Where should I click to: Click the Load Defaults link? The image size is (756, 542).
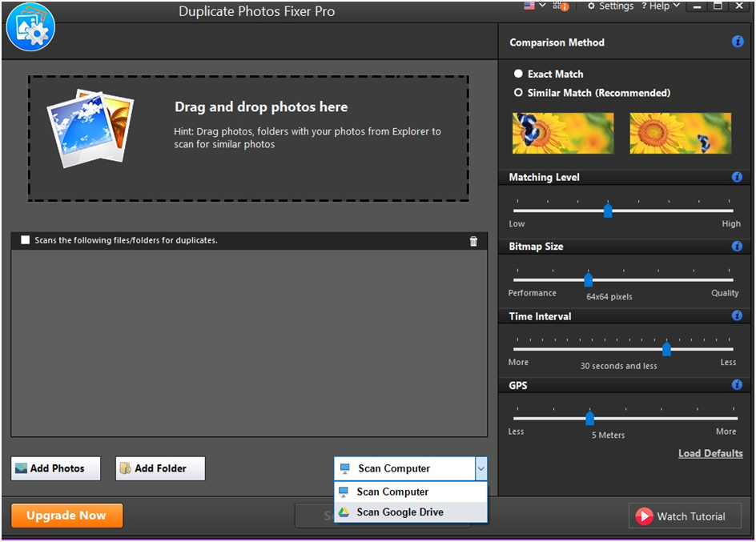tap(710, 453)
